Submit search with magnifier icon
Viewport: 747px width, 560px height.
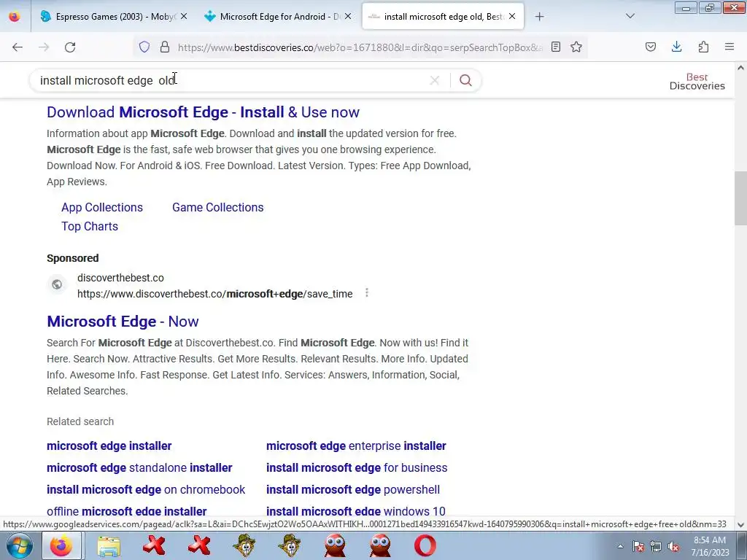tap(466, 80)
